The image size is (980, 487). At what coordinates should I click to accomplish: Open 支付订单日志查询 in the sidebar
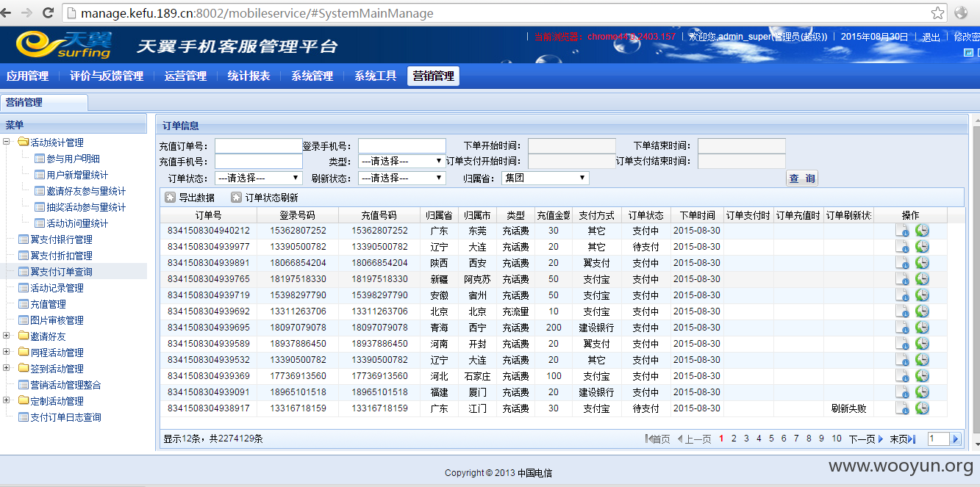65,417
